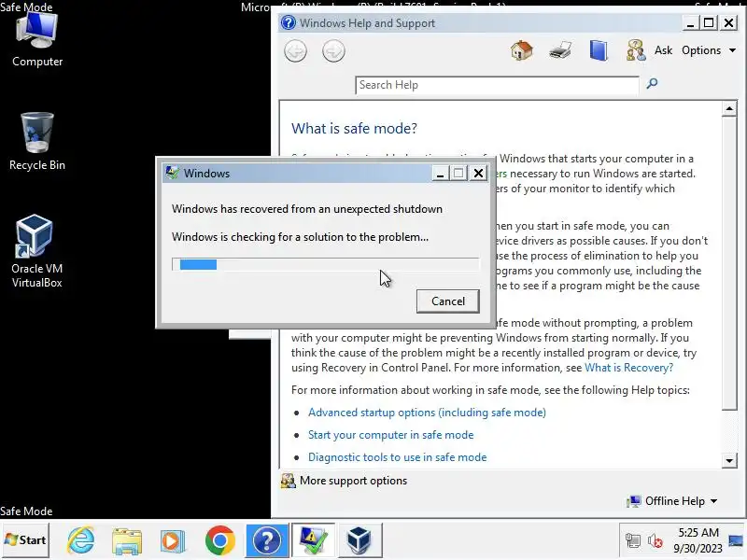
Task: Click the Forward navigation arrow in Help
Action: (x=333, y=51)
